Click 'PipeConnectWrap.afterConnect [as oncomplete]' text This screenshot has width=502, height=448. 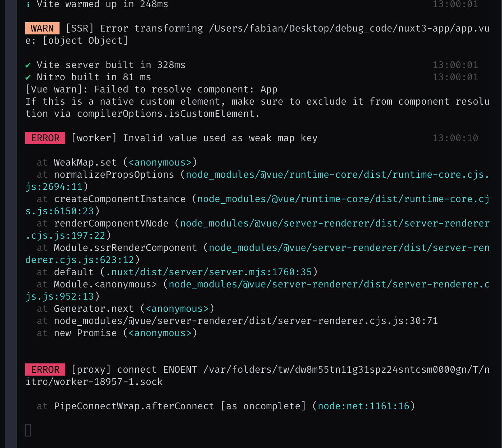tap(180, 406)
